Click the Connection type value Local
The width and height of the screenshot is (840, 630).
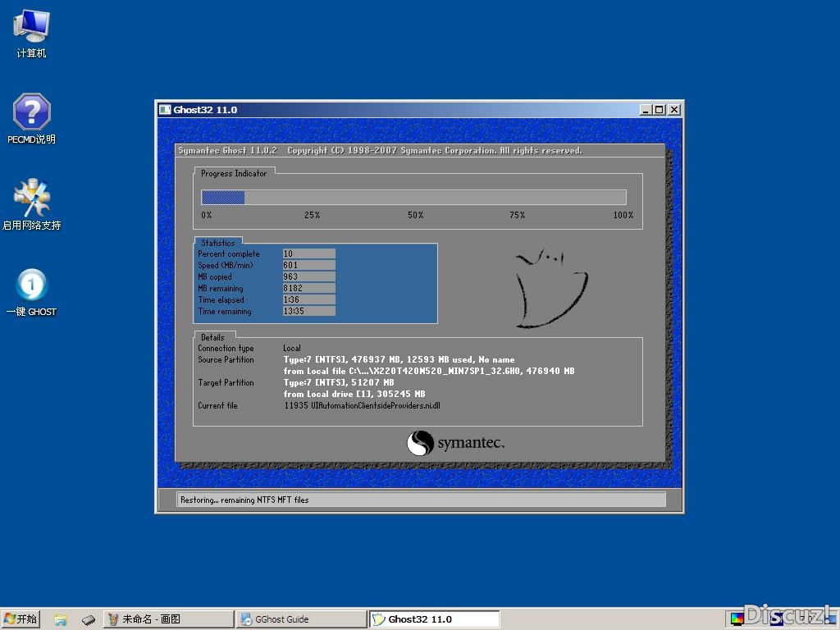click(x=292, y=348)
